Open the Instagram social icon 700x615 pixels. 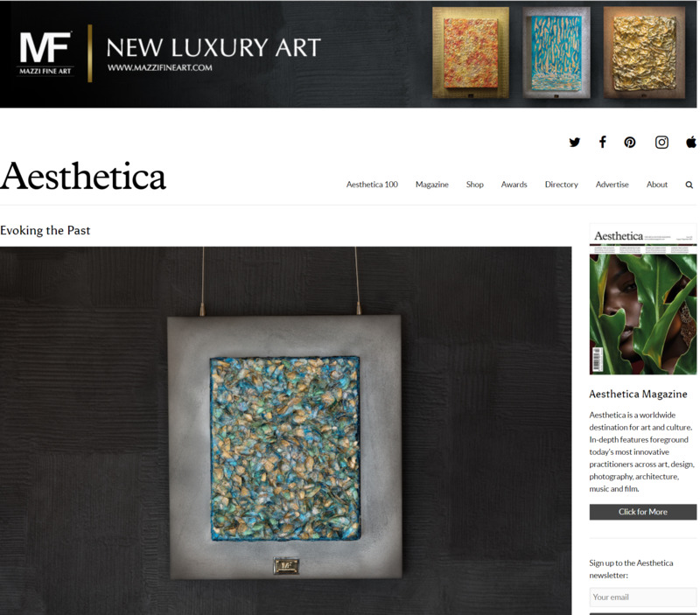(661, 143)
